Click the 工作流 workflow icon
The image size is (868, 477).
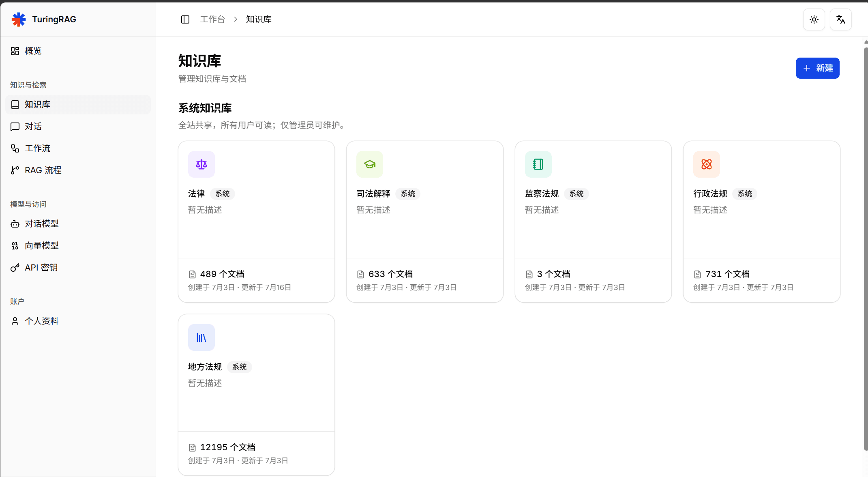click(15, 148)
